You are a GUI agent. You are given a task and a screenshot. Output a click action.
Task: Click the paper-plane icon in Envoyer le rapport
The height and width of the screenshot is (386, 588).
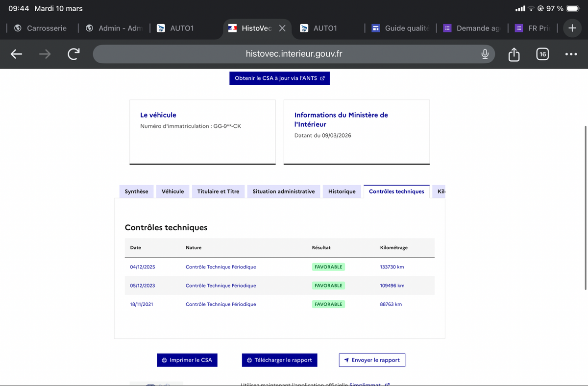click(346, 360)
